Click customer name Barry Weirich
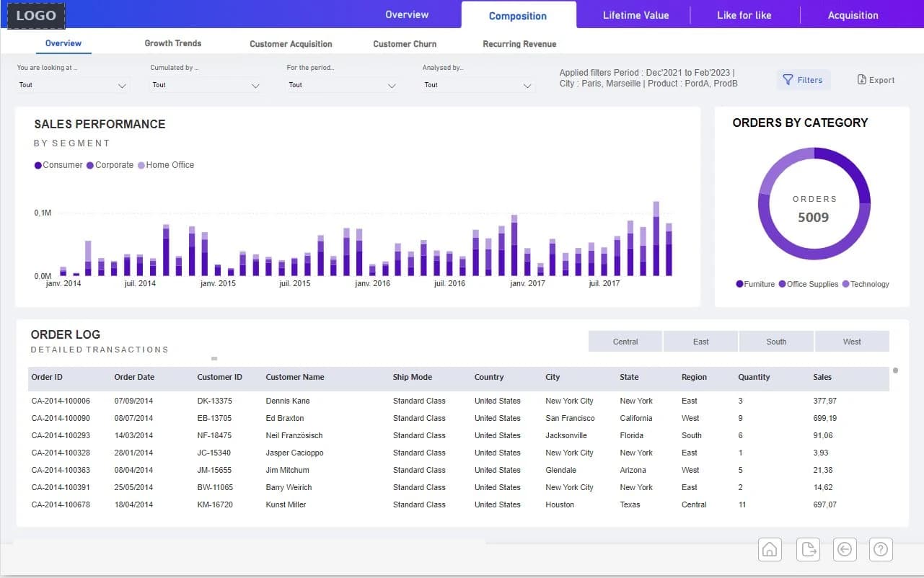Image resolution: width=924 pixels, height=578 pixels. tap(289, 487)
